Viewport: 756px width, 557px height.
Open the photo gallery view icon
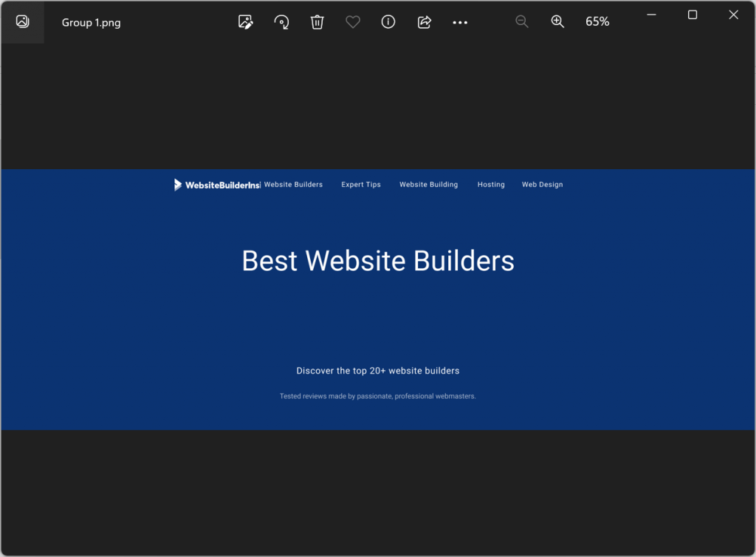[22, 21]
